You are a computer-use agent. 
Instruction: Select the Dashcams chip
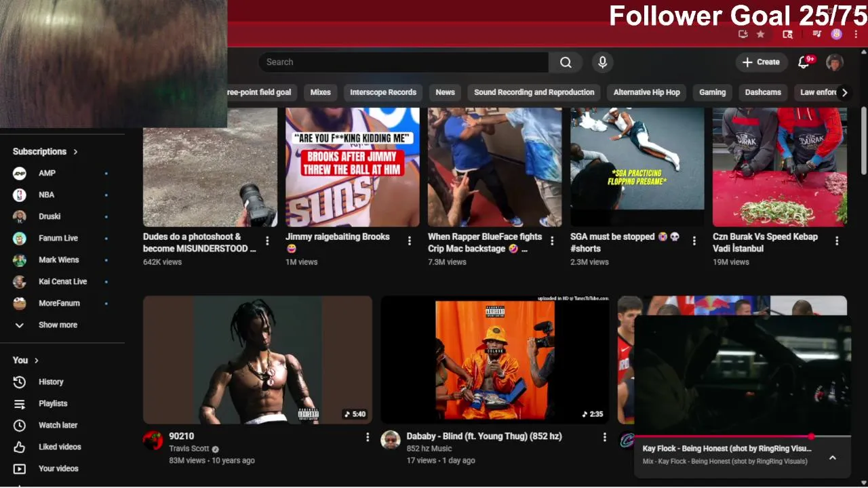click(x=763, y=92)
